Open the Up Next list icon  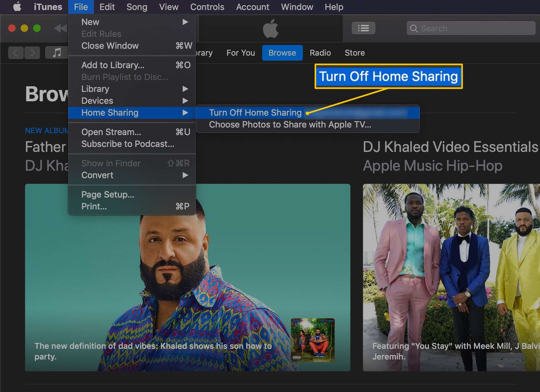coord(363,28)
